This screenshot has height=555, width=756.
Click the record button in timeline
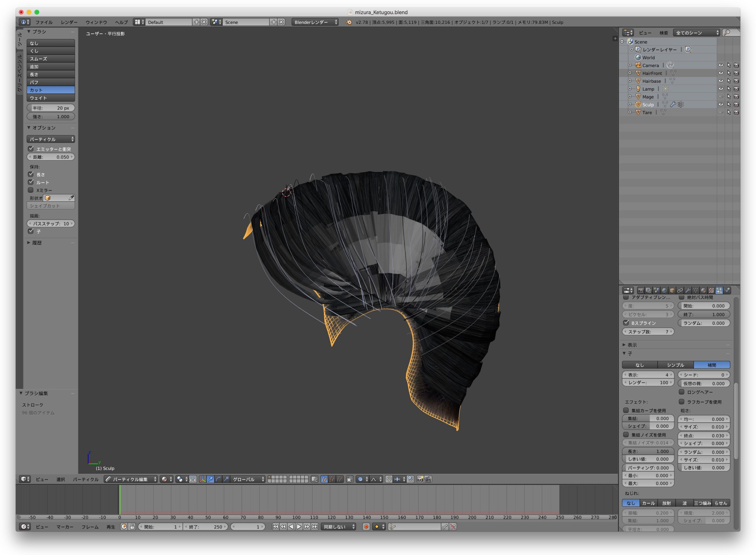click(366, 527)
